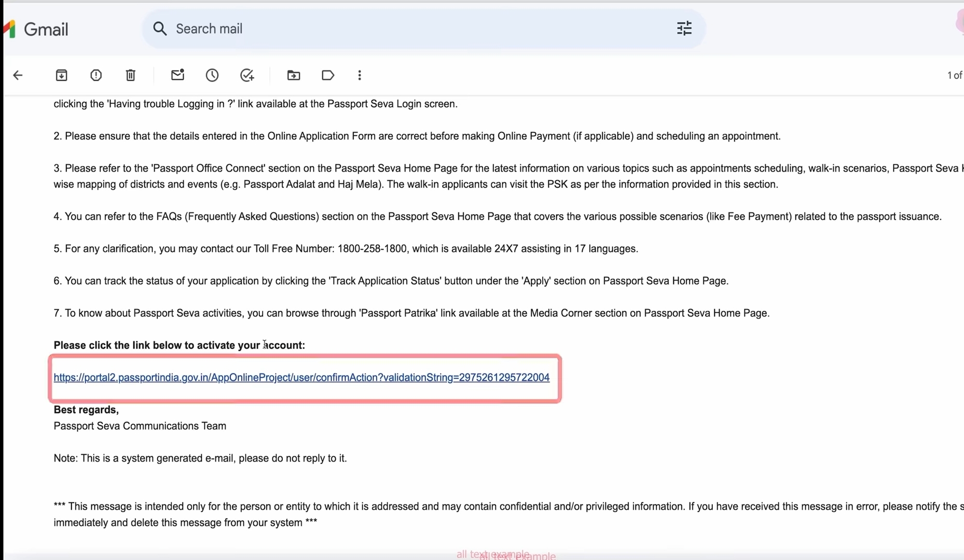Click the Online Application Form instruction line
This screenshot has height=560, width=964.
click(417, 136)
